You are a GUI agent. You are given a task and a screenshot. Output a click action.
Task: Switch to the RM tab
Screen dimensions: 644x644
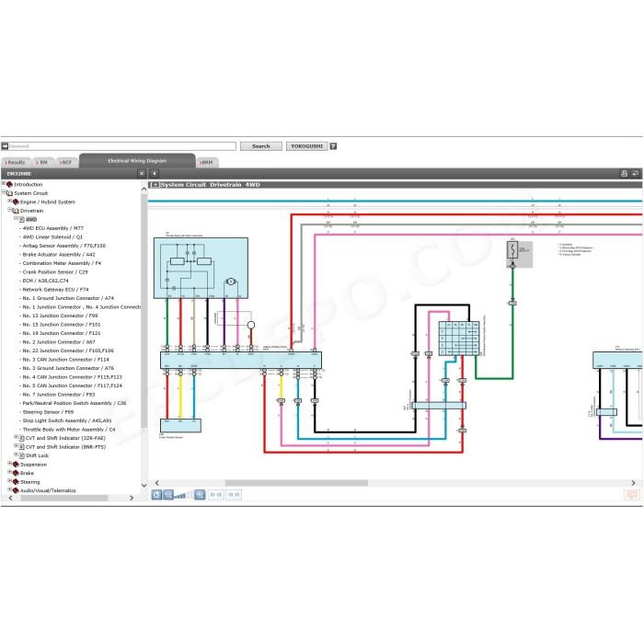coord(42,163)
